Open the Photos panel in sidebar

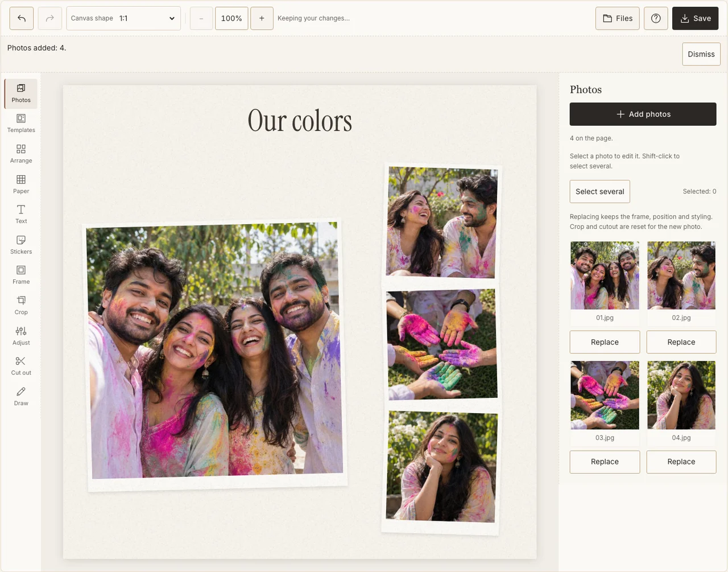coord(21,93)
